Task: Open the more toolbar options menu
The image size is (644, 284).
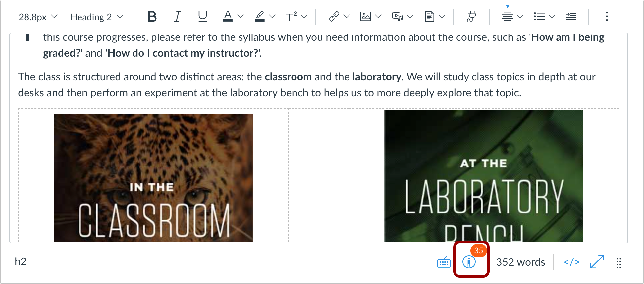Action: [x=607, y=16]
